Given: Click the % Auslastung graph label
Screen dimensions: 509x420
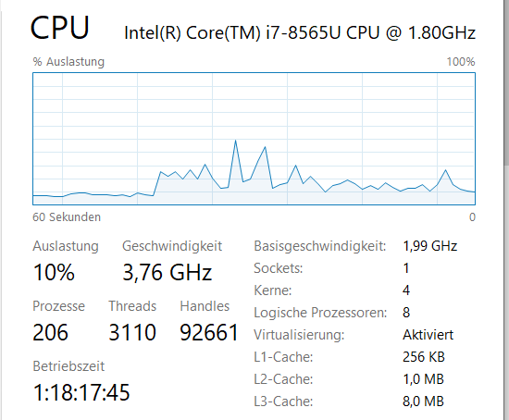Looking at the screenshot, I should [x=68, y=62].
